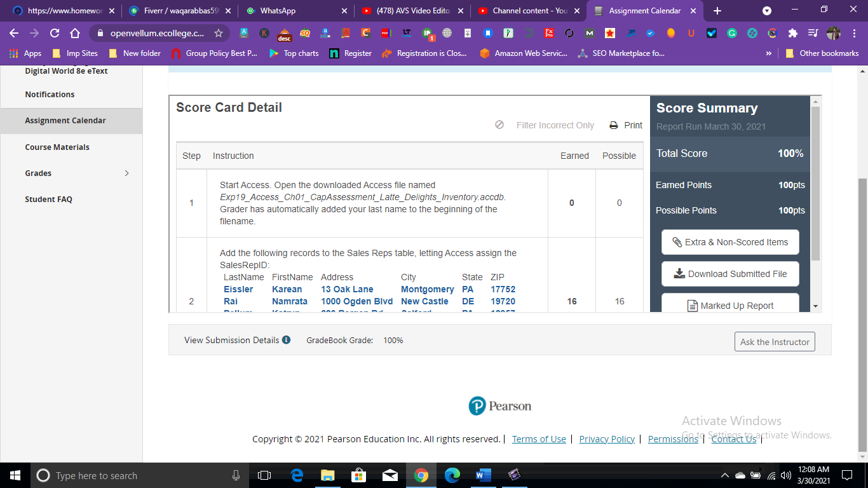The image size is (868, 488).
Task: Click the Contact Us link
Action: pos(734,439)
